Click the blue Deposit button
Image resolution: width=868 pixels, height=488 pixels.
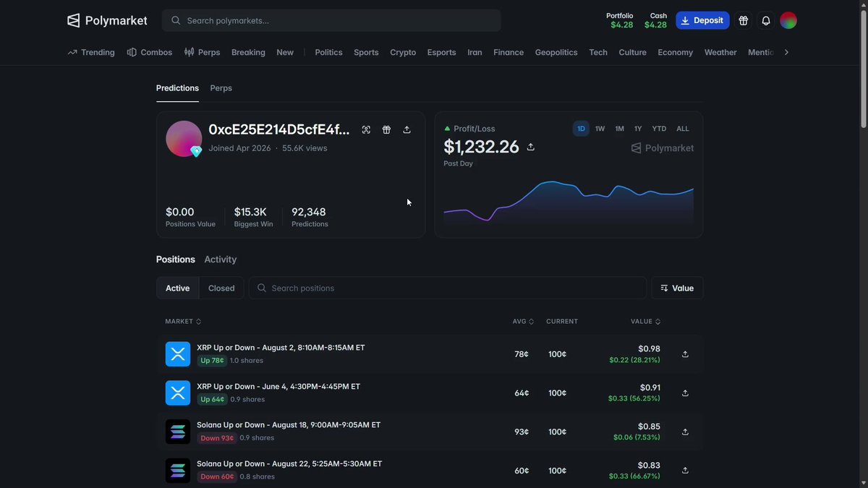(702, 20)
